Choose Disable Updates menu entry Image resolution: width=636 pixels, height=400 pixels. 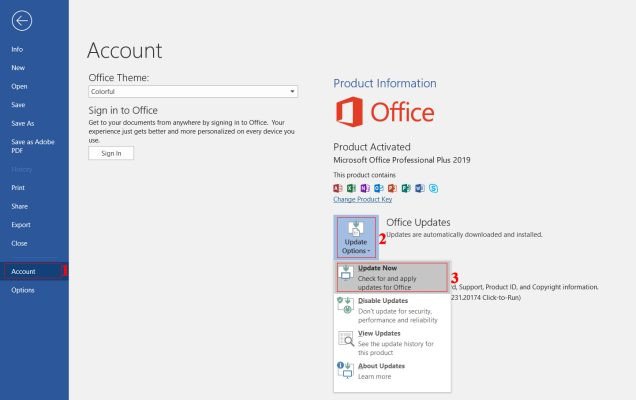tap(392, 310)
